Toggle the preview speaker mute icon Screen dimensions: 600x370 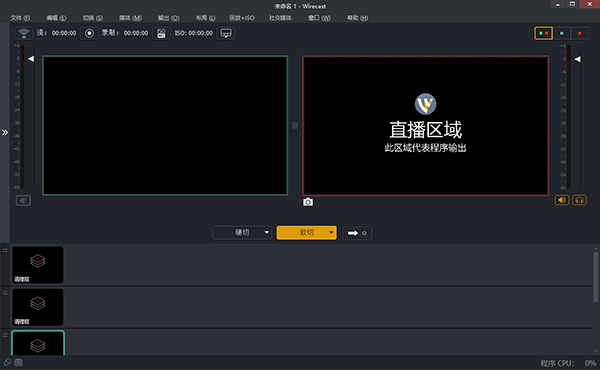click(x=23, y=200)
